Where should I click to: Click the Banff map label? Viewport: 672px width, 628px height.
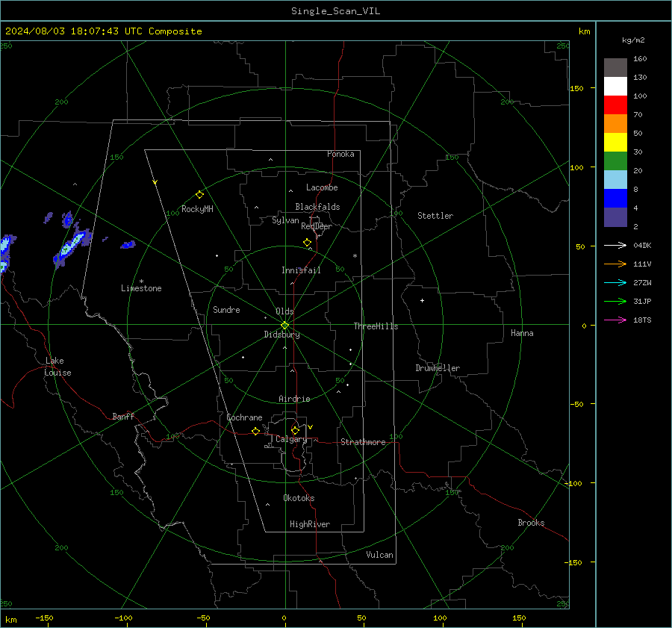click(123, 417)
